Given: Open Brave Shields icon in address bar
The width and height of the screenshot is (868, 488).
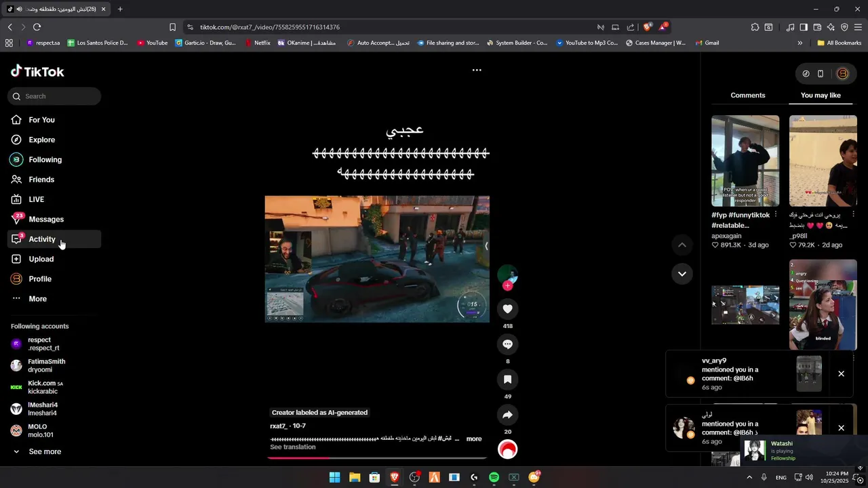Looking at the screenshot, I should [x=647, y=27].
